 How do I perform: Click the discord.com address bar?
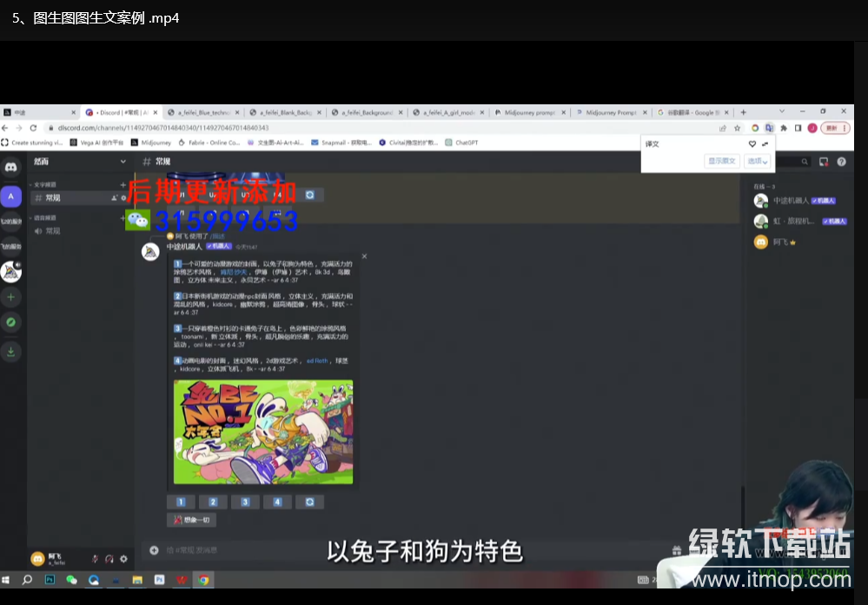(x=382, y=128)
